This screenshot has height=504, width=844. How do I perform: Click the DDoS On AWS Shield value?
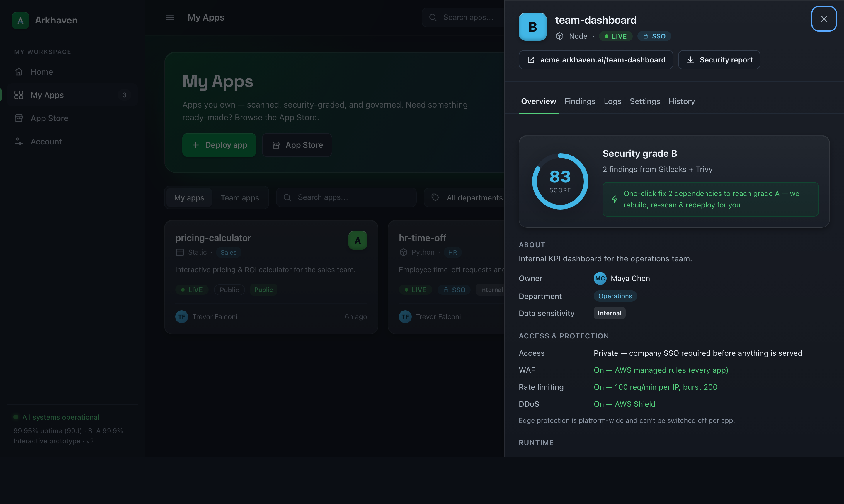(x=624, y=404)
